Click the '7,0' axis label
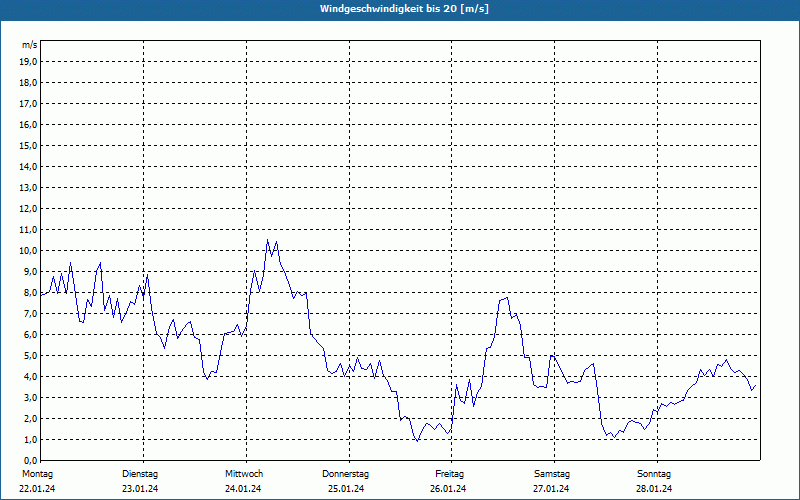 [x=30, y=314]
